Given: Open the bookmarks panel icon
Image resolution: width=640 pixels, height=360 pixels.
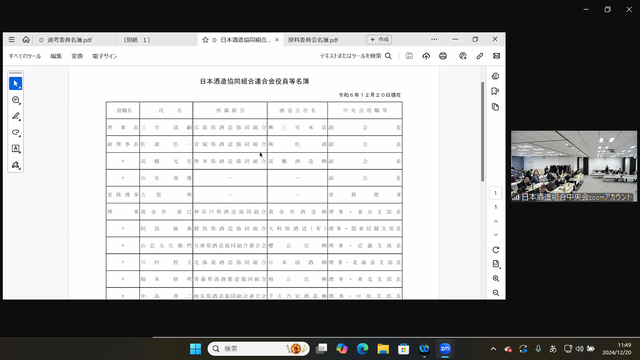Looking at the screenshot, I should 496,91.
